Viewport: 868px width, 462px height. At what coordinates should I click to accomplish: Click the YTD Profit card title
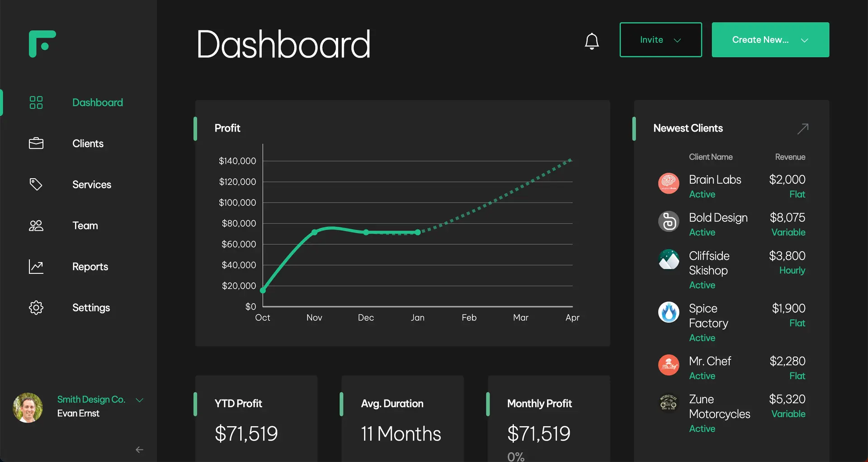click(238, 404)
